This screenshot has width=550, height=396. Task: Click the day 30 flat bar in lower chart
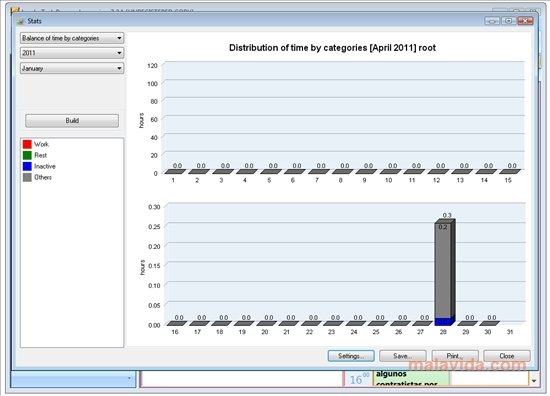point(489,323)
